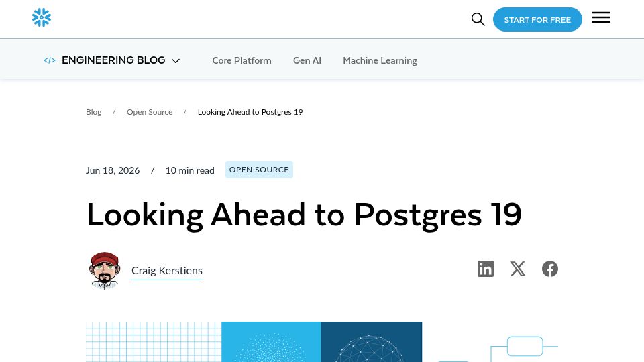Image resolution: width=644 pixels, height=362 pixels.
Task: Click the ENGINEERING BLOG title
Action: (113, 60)
